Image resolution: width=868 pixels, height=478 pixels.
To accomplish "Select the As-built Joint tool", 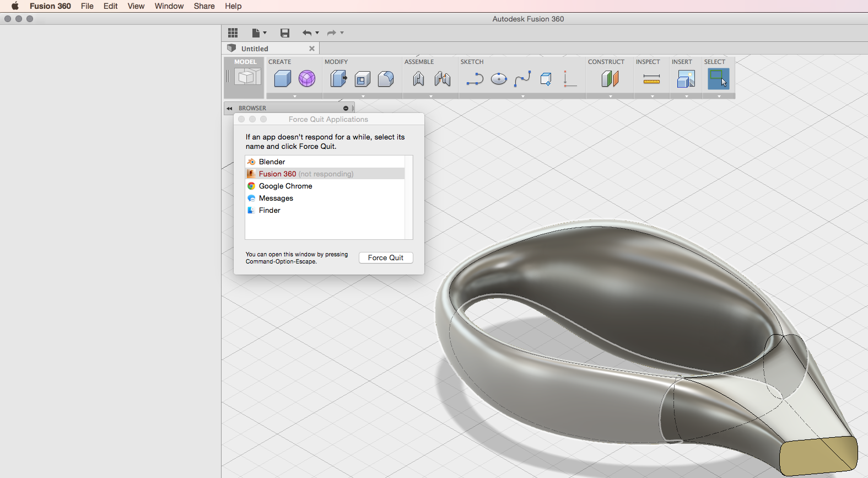I will coord(443,79).
